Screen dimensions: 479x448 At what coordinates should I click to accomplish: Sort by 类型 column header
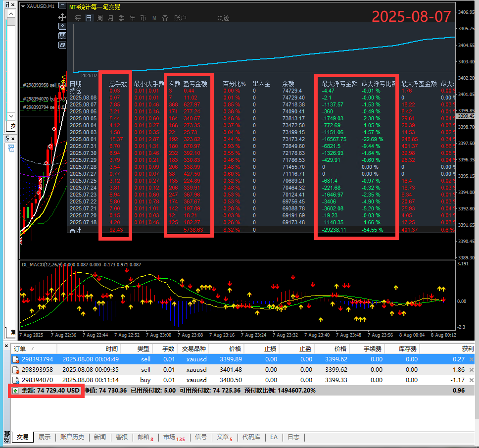pyautogui.click(x=144, y=348)
